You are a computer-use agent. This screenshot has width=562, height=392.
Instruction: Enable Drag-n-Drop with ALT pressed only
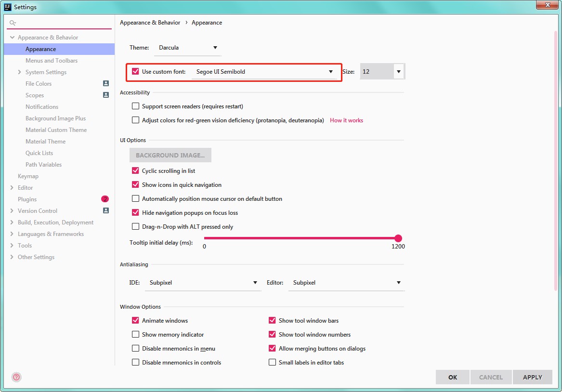(x=135, y=226)
